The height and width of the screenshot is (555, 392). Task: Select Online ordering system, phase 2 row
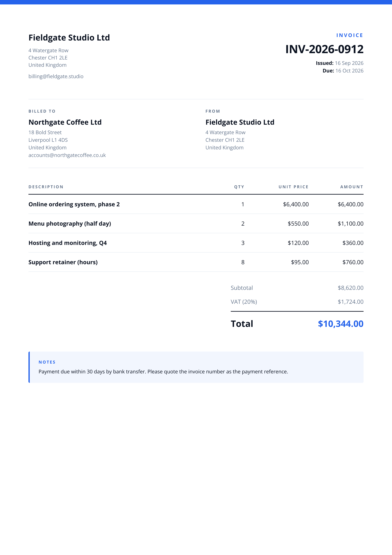pyautogui.click(x=196, y=204)
